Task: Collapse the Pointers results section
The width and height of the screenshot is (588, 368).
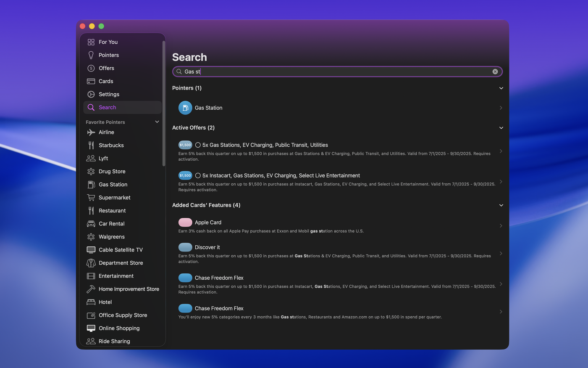Action: [501, 88]
